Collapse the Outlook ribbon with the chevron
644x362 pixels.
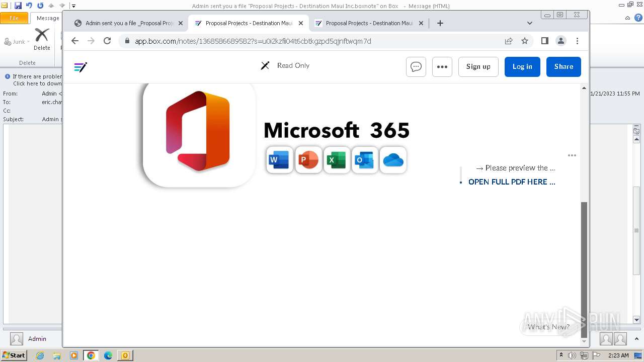[x=627, y=18]
